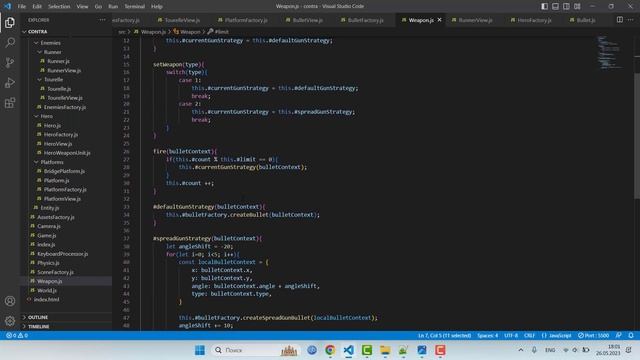
Task: Close the Weapon.js tab
Action: [440, 20]
